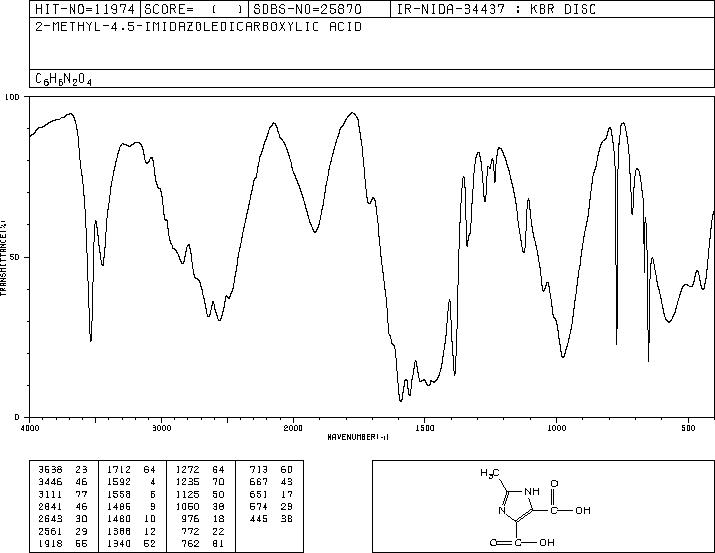The height and width of the screenshot is (553, 715).
Task: Select peak table entry 3111
Action: (51, 494)
